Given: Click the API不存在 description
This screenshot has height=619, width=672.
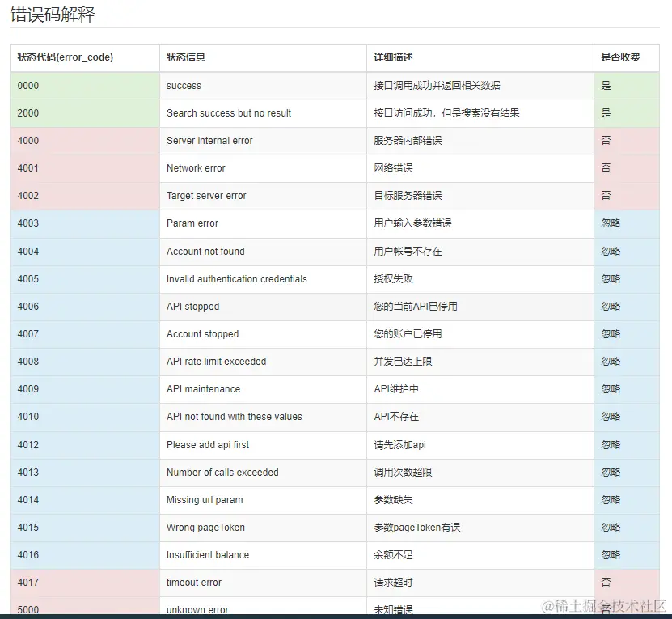Looking at the screenshot, I should [396, 417].
